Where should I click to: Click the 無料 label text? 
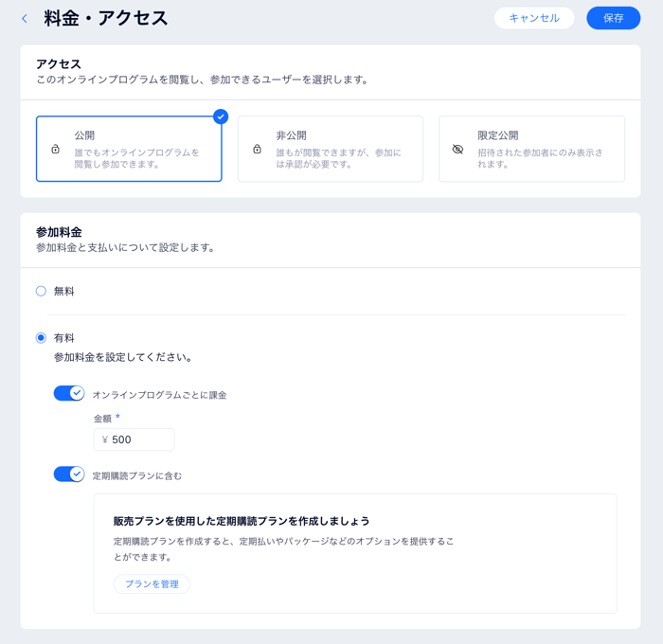coord(63,291)
